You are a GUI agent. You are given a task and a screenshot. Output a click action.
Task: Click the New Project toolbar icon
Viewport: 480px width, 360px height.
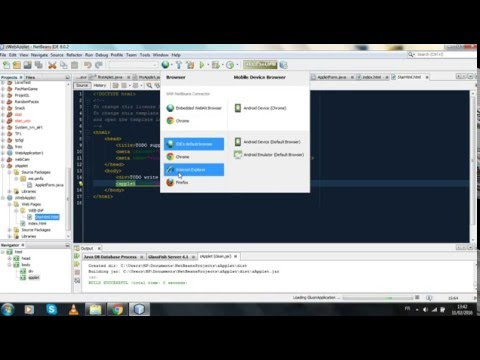(17, 65)
